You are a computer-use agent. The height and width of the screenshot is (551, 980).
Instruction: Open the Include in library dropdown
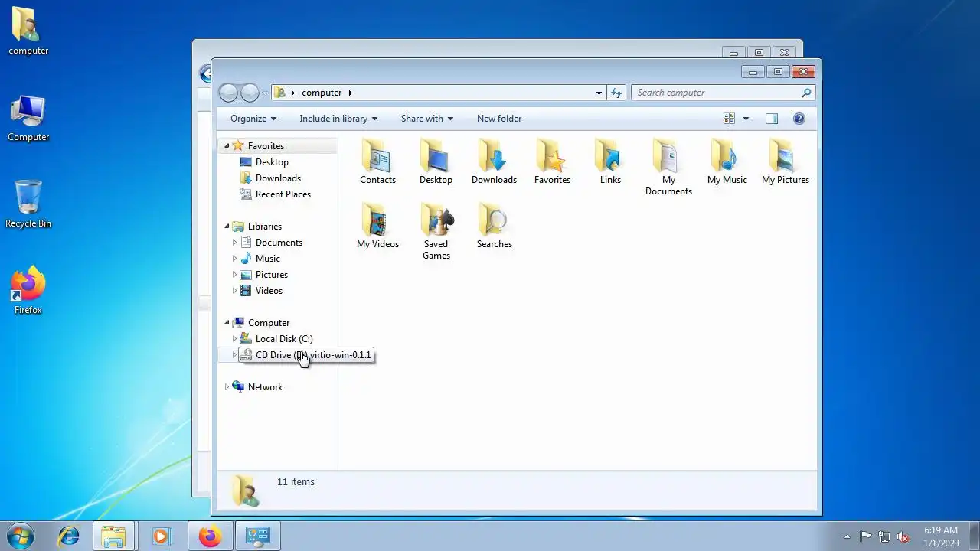tap(338, 119)
